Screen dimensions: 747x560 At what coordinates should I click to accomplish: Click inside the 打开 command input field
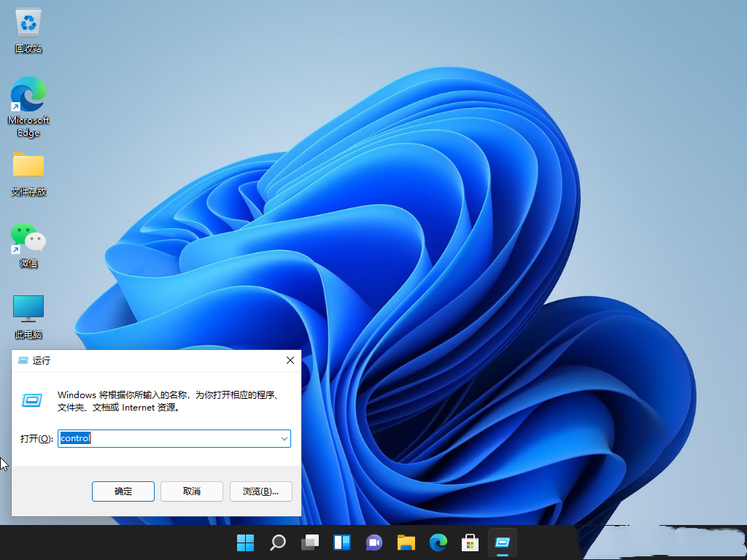tap(168, 438)
